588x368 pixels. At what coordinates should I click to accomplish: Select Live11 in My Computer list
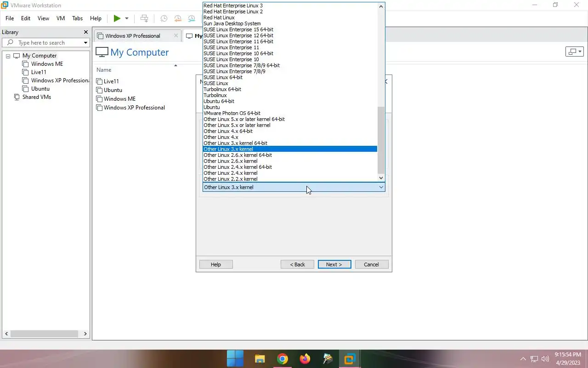[x=111, y=81]
